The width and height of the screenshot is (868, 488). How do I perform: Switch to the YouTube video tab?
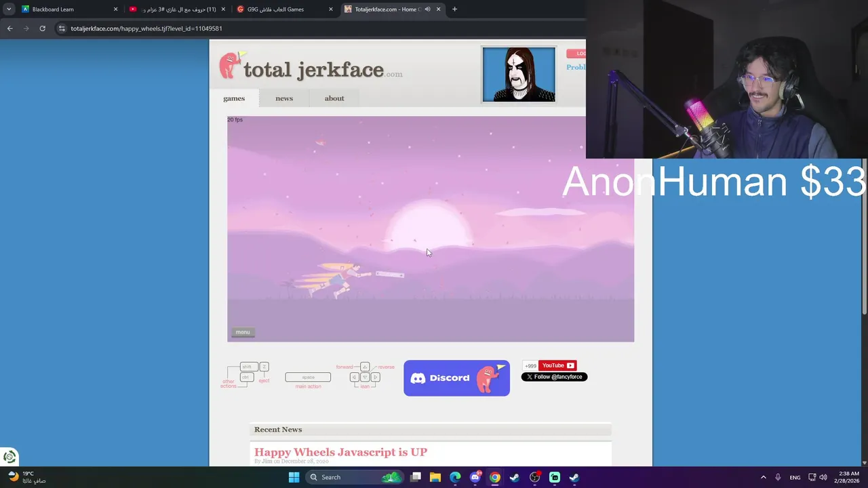178,9
